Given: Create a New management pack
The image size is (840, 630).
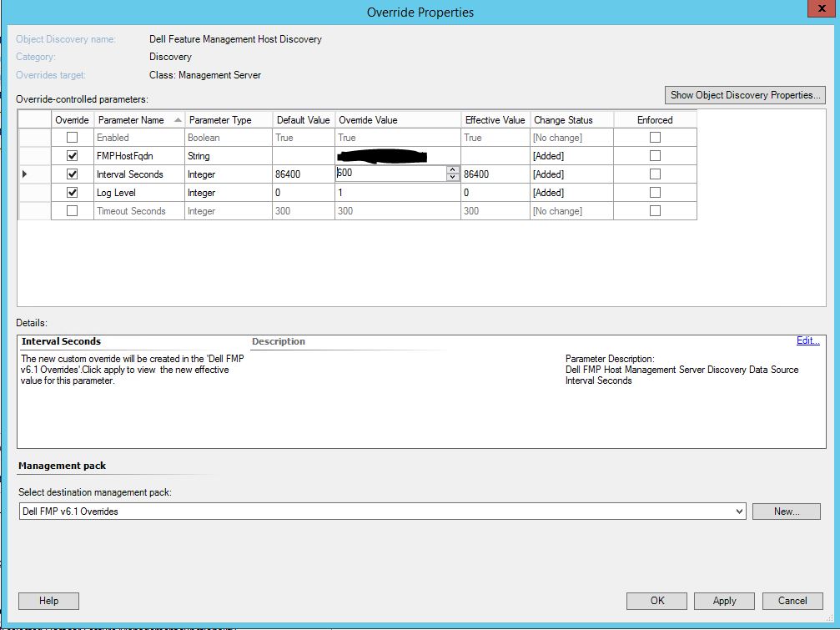Looking at the screenshot, I should coord(786,511).
